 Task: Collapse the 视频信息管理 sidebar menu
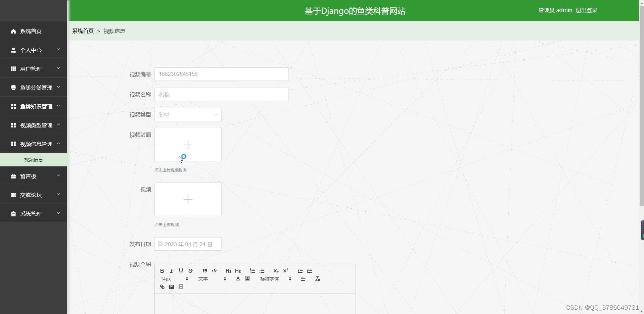pos(34,144)
